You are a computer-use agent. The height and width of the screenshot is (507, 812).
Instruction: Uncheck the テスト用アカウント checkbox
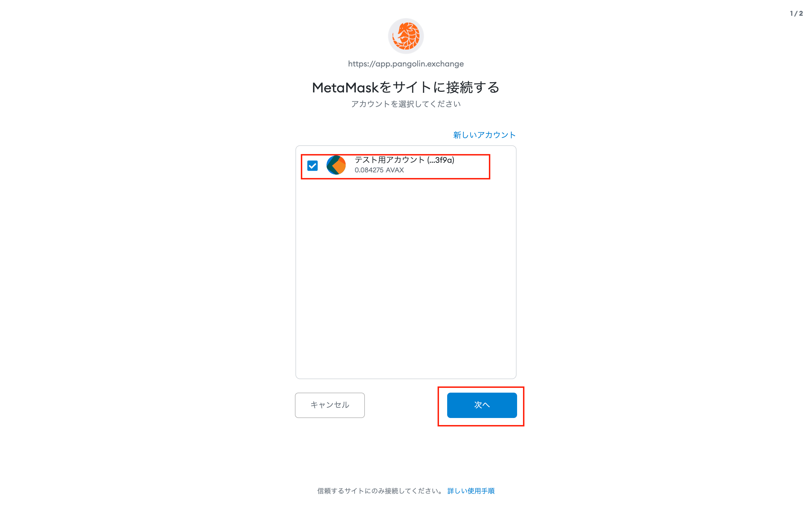point(312,166)
